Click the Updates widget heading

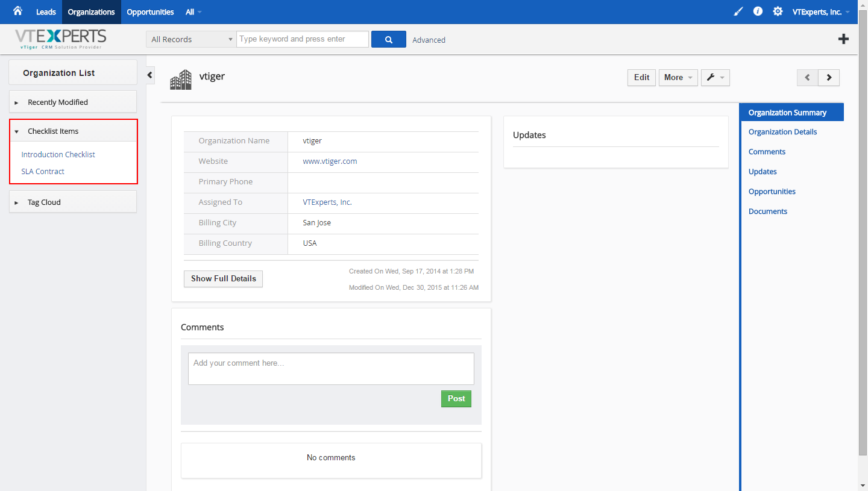tap(529, 135)
